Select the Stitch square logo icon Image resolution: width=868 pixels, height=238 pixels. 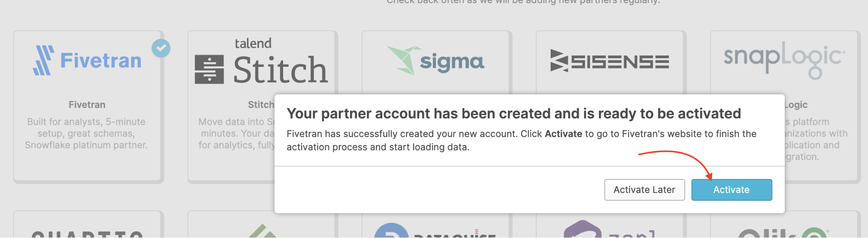[209, 69]
